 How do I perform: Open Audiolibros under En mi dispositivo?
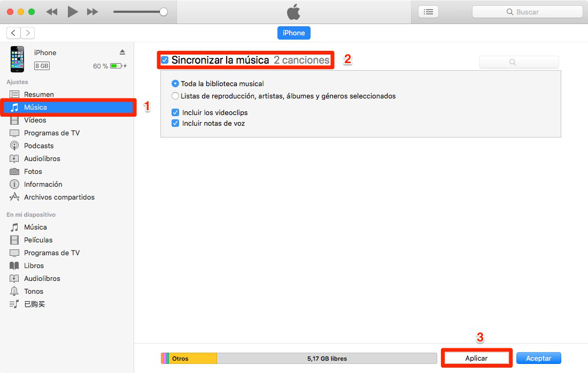coord(42,278)
